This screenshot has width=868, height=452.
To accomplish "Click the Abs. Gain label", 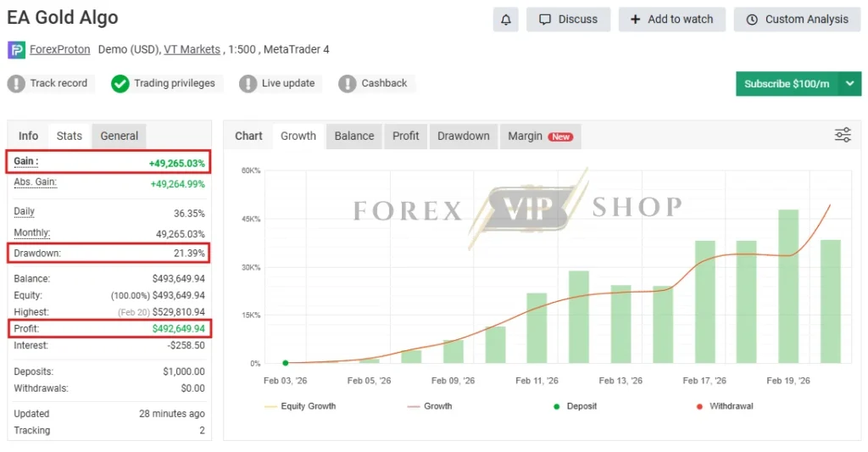I will pyautogui.click(x=36, y=181).
